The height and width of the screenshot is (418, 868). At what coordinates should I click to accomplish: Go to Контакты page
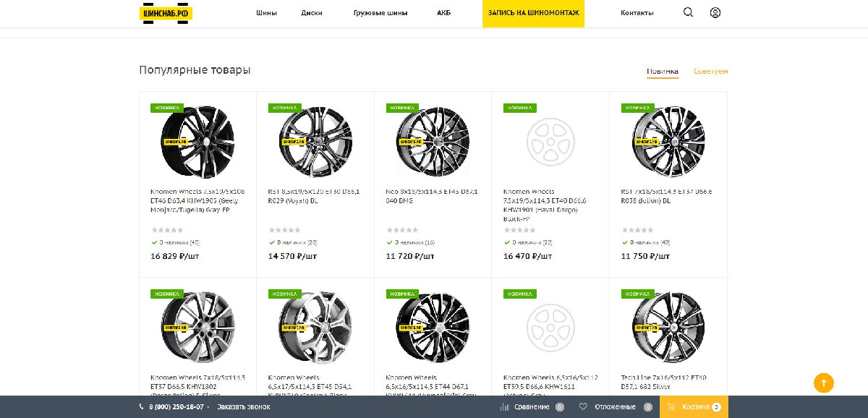coord(637,13)
